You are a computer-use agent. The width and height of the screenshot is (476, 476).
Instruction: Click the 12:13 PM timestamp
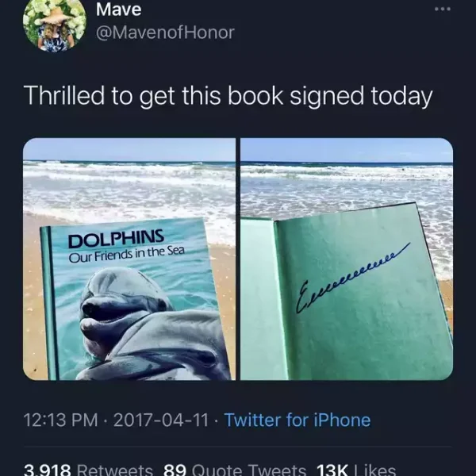tap(61, 420)
